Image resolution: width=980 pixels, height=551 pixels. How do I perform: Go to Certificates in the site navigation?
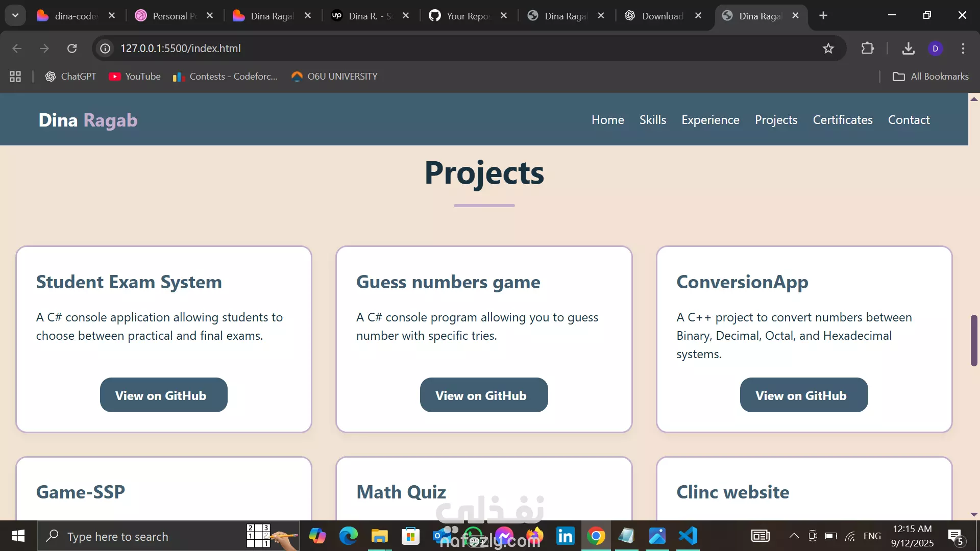[842, 120]
